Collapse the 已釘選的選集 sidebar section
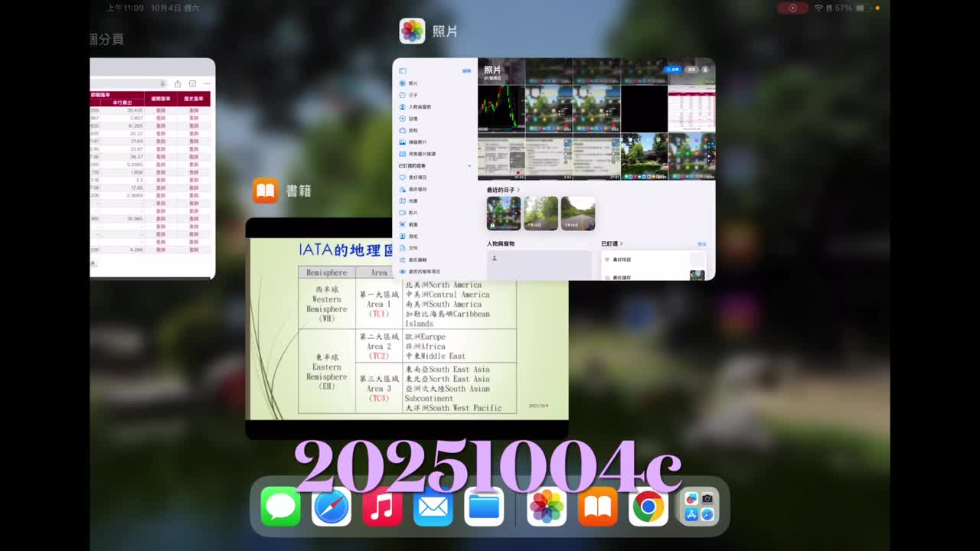Screen dimensions: 980x551 [469, 166]
